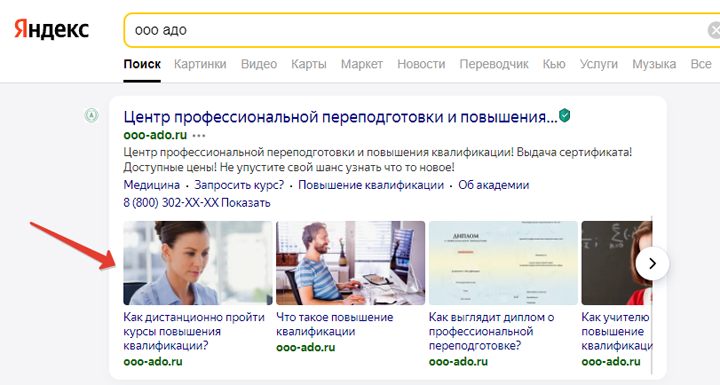This screenshot has width=720, height=385.
Task: Open the three-dot menu next to ooo-ado.ru
Action: [199, 136]
